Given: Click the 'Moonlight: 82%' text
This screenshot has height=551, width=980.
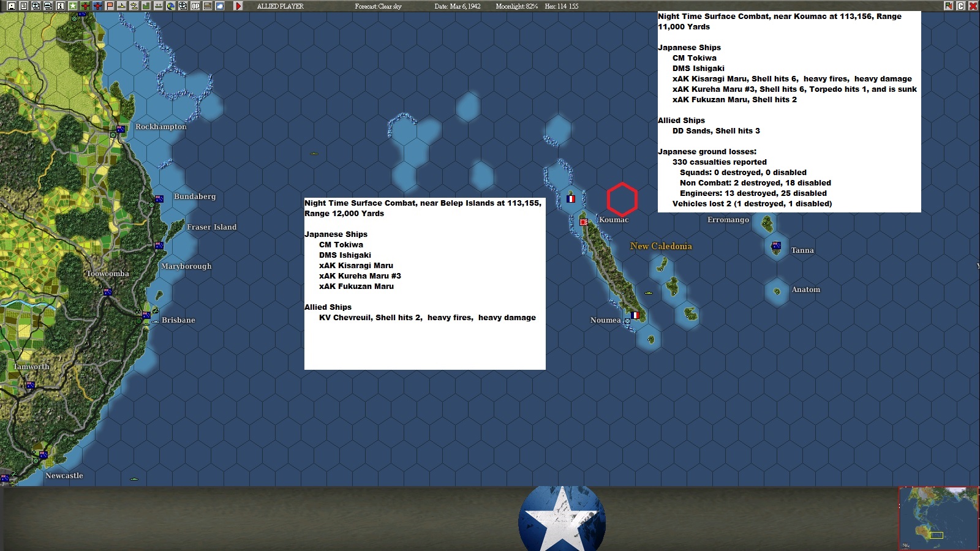Looking at the screenshot, I should (x=517, y=6).
